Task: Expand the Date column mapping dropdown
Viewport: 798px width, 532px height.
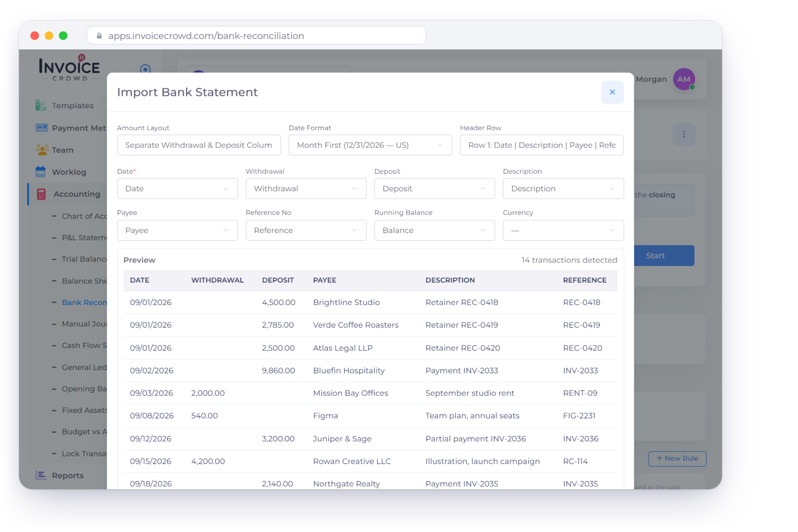Action: (178, 189)
